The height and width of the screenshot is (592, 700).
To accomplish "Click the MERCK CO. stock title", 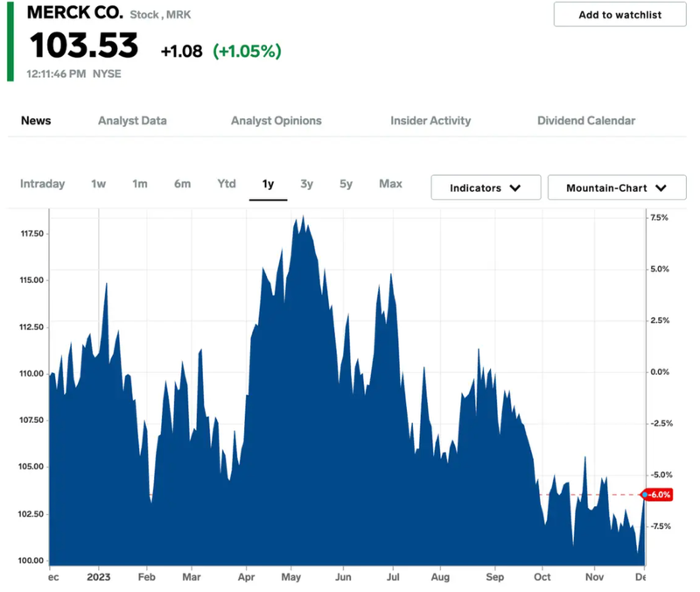I will 75,12.
